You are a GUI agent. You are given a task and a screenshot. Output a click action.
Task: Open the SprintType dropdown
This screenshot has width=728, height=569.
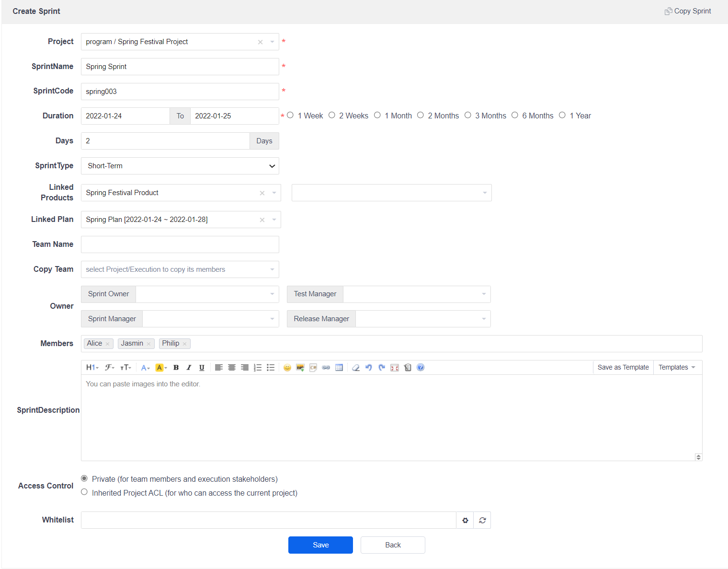pos(180,166)
